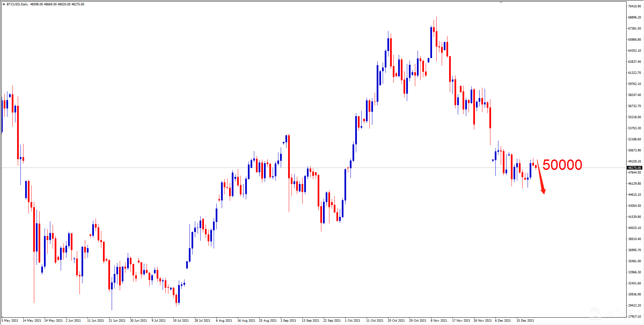The image size is (644, 325).
Task: Click the gray chart shift triangle marker
Action: 501,2
